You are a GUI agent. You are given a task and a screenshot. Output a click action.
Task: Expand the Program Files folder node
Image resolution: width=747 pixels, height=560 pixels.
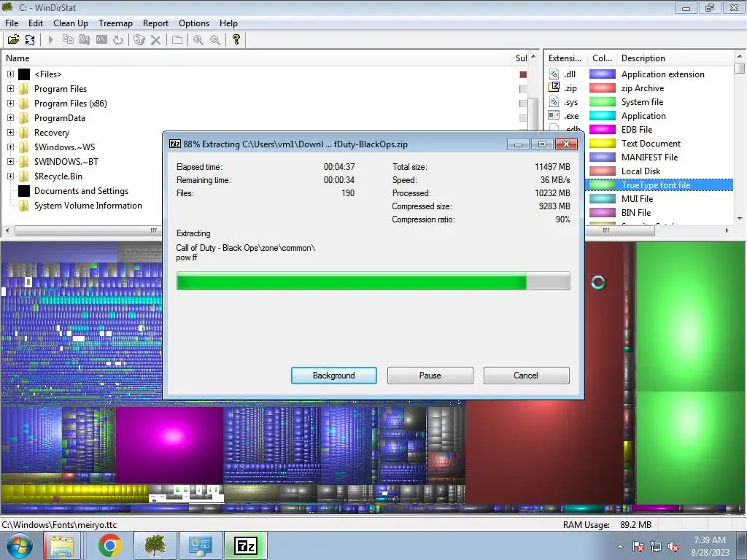pos(10,88)
